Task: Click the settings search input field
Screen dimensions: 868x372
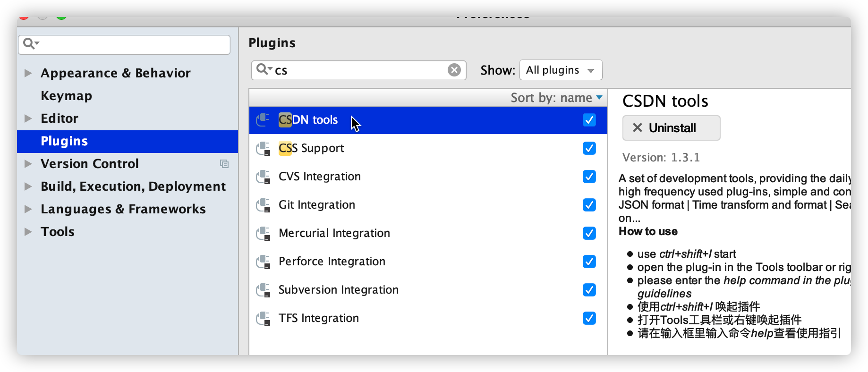Action: (x=124, y=44)
